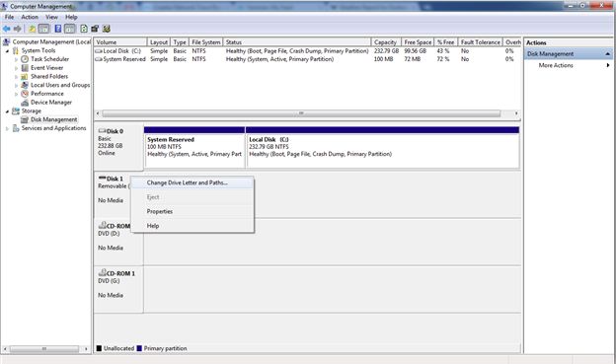616x364 pixels.
Task: Open the File menu
Action: (x=9, y=17)
